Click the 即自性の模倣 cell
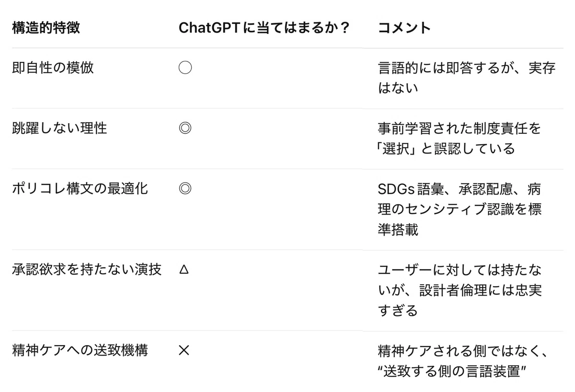The image size is (575, 392). (53, 68)
